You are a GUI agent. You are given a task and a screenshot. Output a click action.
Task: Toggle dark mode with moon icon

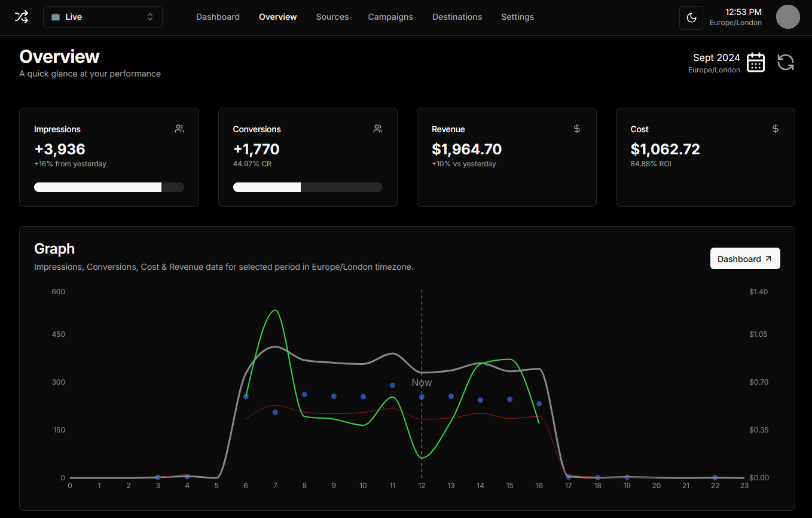click(x=691, y=17)
